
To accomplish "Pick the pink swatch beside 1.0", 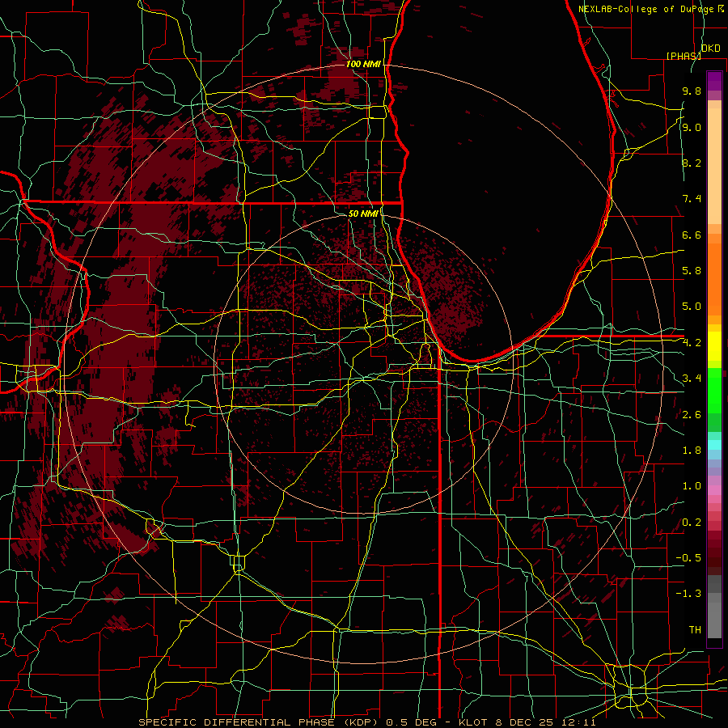I will point(714,490).
